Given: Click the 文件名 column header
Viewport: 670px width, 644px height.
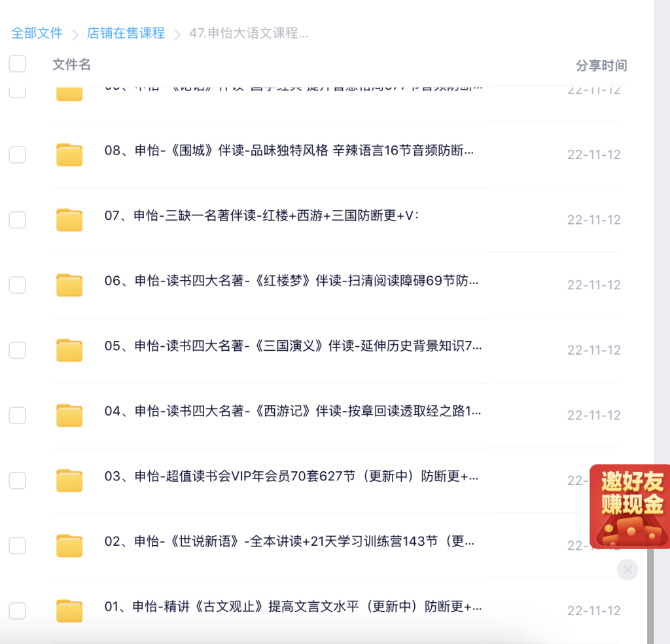Looking at the screenshot, I should pyautogui.click(x=71, y=65).
